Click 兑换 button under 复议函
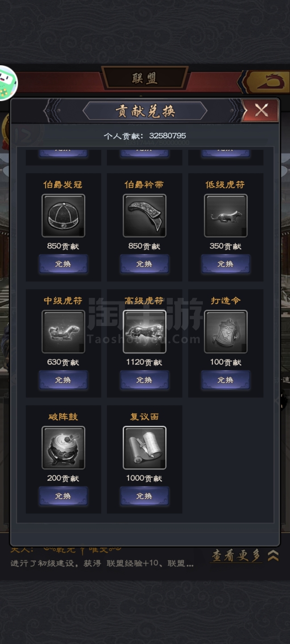 tap(144, 496)
